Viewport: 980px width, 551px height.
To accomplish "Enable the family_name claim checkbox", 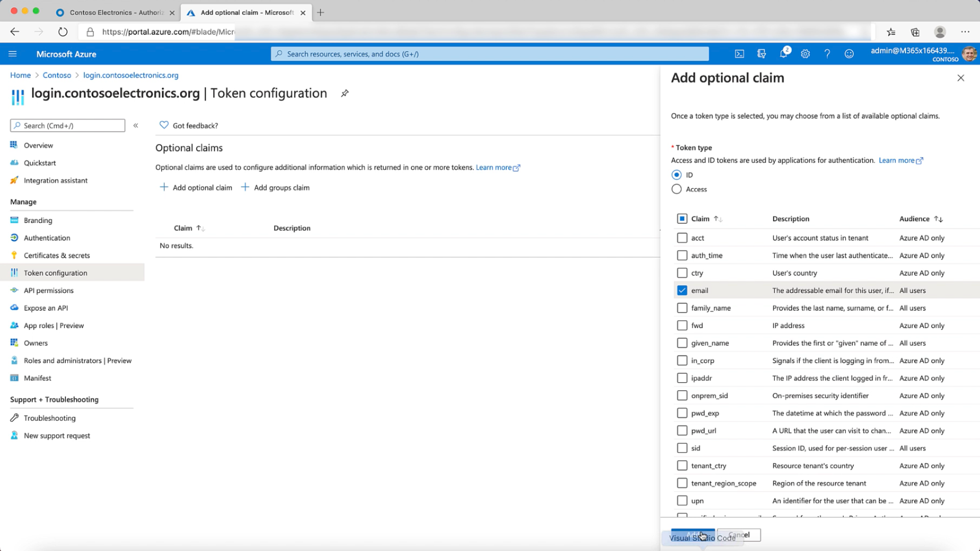I will (682, 308).
